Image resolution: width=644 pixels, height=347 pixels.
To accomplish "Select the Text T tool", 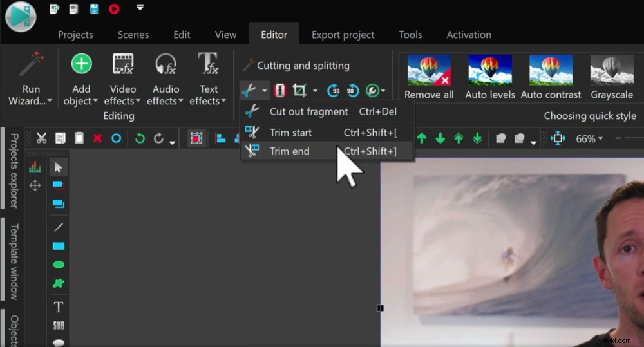I will tap(59, 306).
